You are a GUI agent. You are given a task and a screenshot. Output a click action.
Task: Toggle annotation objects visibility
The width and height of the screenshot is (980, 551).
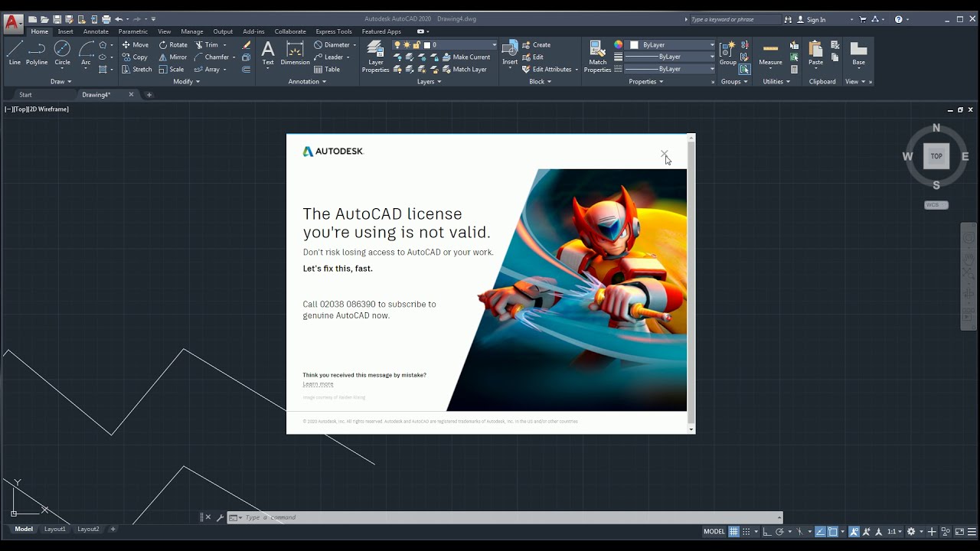tap(854, 531)
